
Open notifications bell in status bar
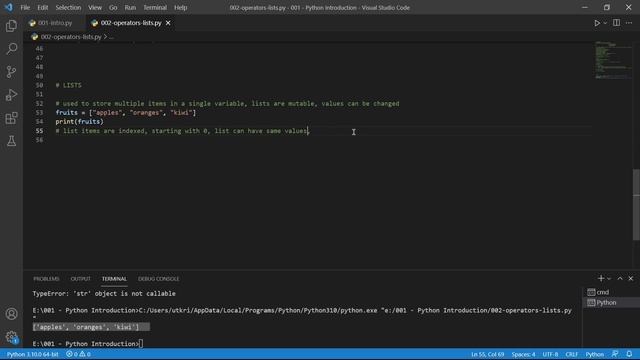(x=629, y=354)
